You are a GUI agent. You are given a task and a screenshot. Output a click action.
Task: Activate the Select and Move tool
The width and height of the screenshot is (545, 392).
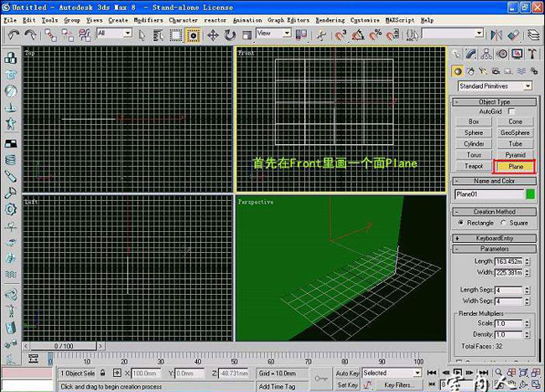tap(213, 35)
